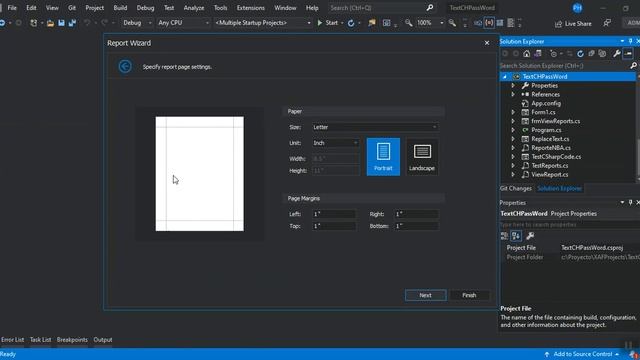Open the Breakpoints tab
The height and width of the screenshot is (360, 640).
tap(72, 340)
